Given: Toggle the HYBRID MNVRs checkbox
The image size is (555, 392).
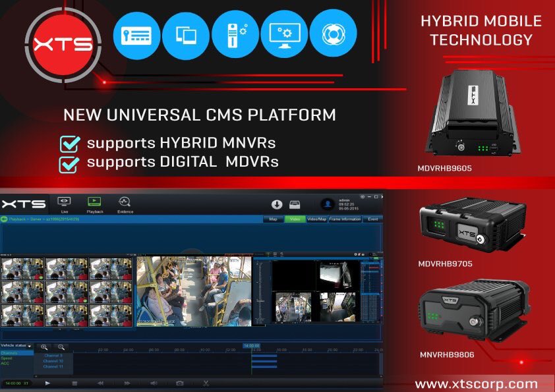Looking at the screenshot, I should tap(69, 144).
